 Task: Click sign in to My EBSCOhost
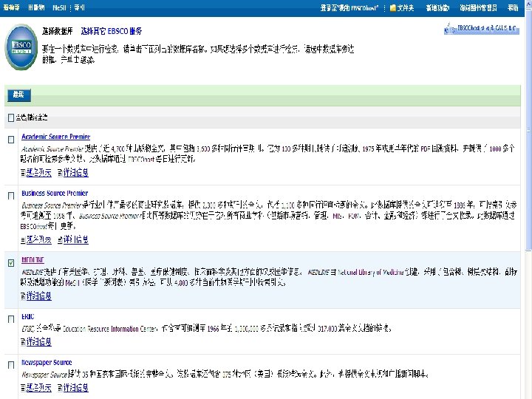[x=349, y=8]
